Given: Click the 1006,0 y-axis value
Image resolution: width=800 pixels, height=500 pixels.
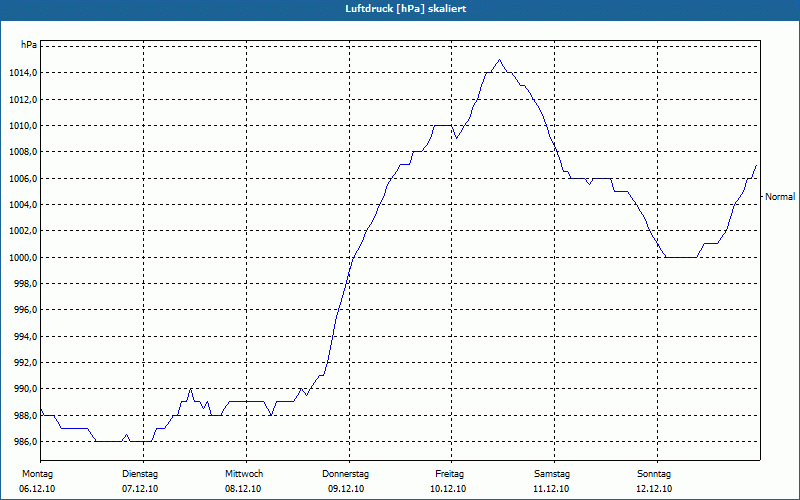Looking at the screenshot, I should (23, 179).
